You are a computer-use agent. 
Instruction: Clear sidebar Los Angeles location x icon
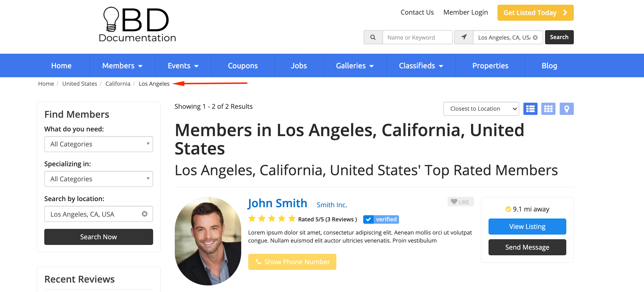(x=144, y=214)
